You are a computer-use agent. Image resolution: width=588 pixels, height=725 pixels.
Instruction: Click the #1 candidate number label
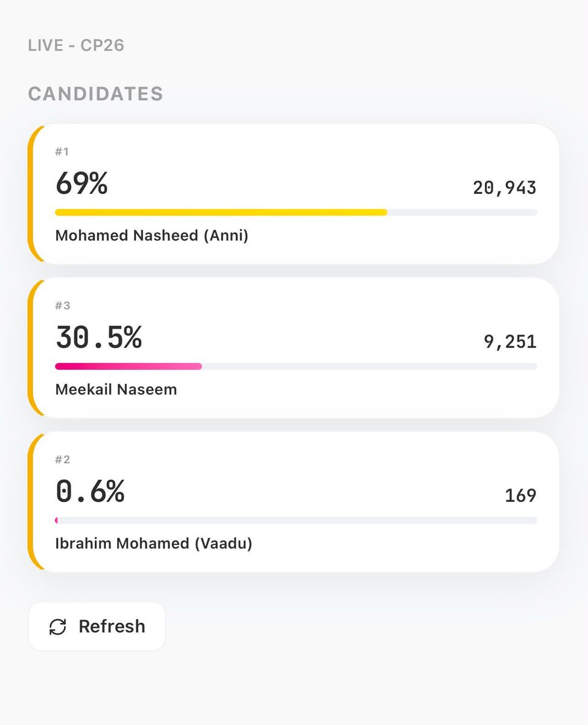coord(62,152)
